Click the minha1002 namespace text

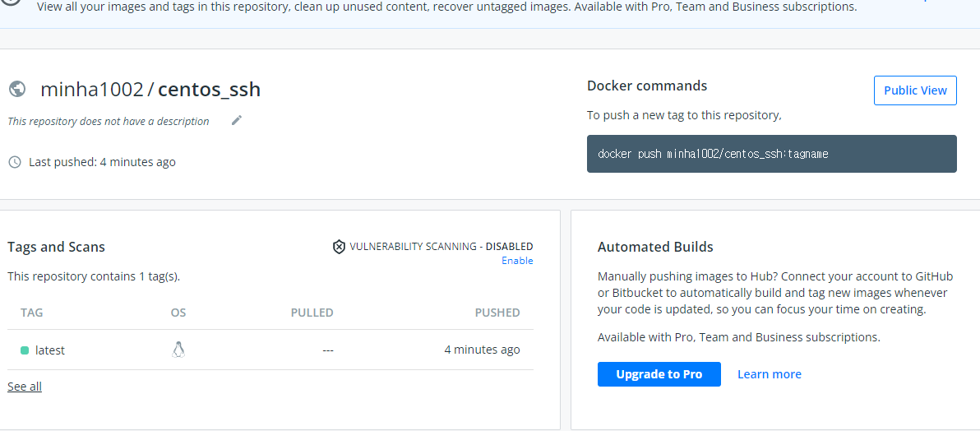pos(92,90)
